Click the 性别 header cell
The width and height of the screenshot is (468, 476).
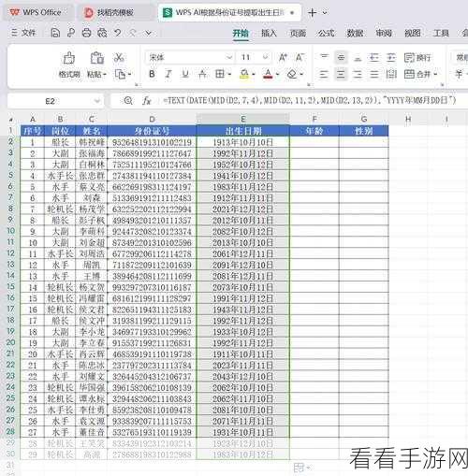[x=364, y=131]
